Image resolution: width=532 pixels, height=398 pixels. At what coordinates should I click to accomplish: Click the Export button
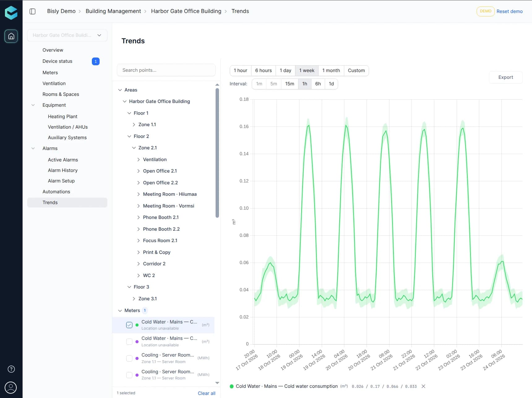click(506, 77)
